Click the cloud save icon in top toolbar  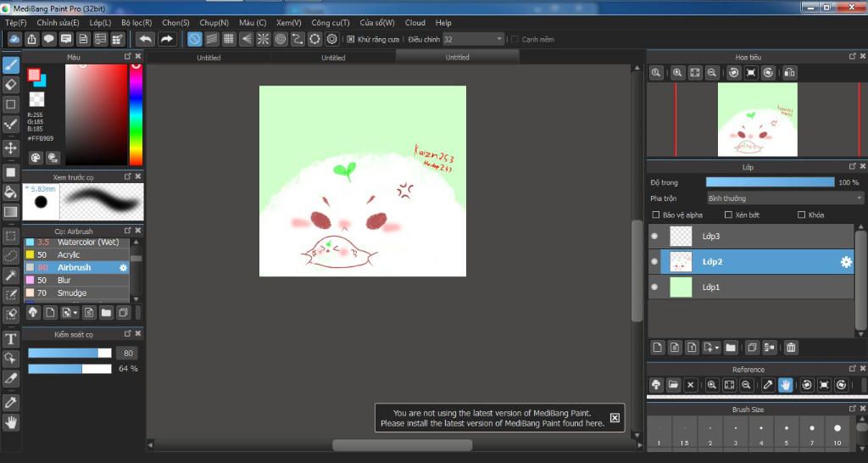(15, 39)
